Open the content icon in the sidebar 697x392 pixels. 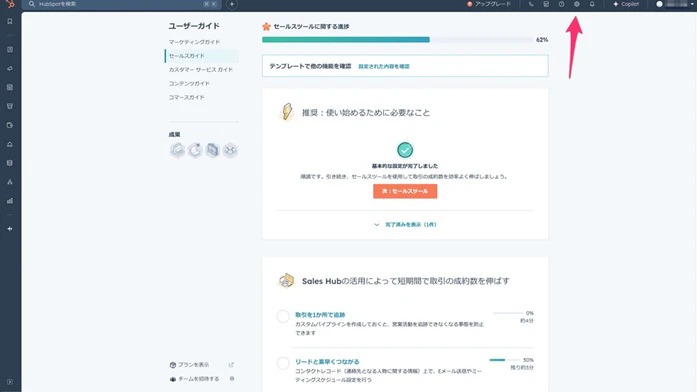pyautogui.click(x=10, y=88)
